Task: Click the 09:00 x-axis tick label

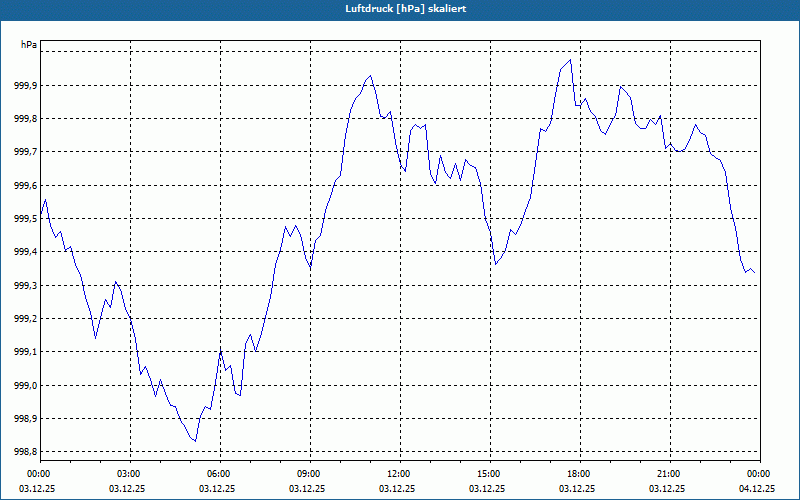Action: [310, 474]
